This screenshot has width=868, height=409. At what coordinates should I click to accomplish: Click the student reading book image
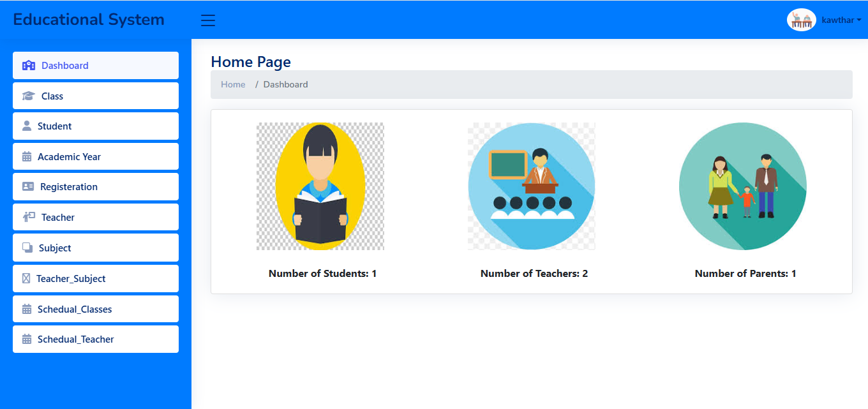320,186
